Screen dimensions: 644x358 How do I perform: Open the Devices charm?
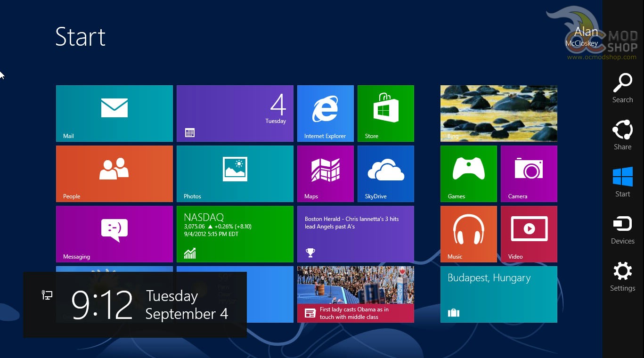coord(623,230)
